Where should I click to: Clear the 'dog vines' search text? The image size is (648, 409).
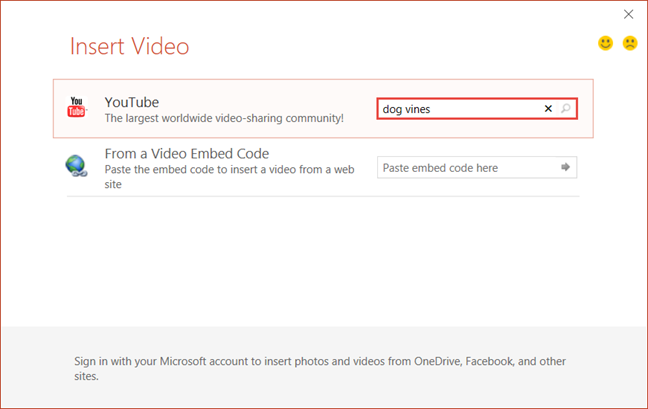tap(548, 109)
